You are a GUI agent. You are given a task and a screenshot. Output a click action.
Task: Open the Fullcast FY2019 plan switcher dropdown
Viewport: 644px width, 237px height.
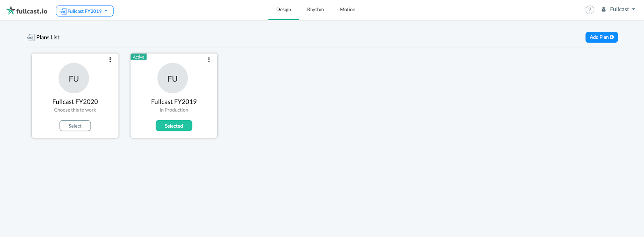[85, 11]
